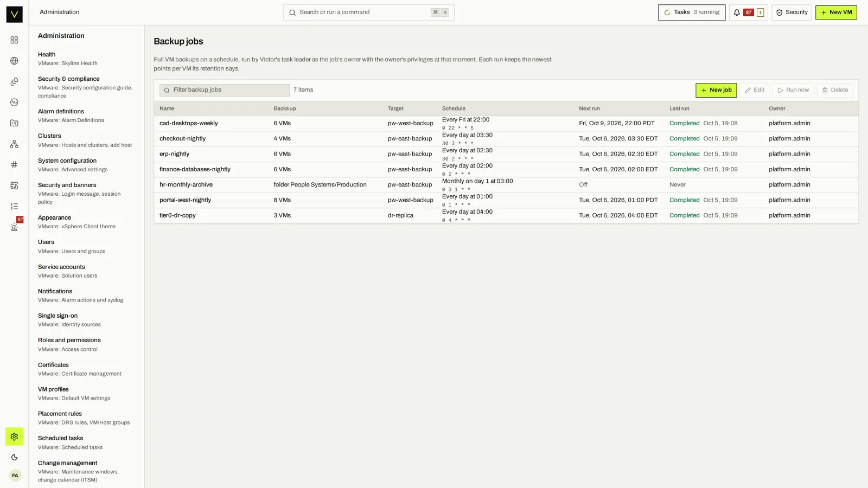This screenshot has width=868, height=488.
Task: Select the finance-databases-nightly job name
Action: [x=195, y=170]
